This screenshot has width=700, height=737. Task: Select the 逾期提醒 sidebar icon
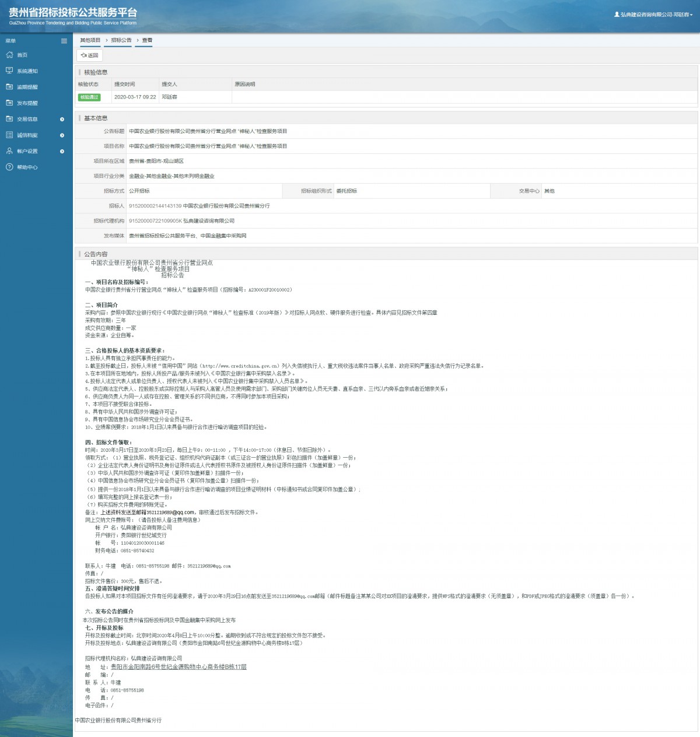coord(9,87)
